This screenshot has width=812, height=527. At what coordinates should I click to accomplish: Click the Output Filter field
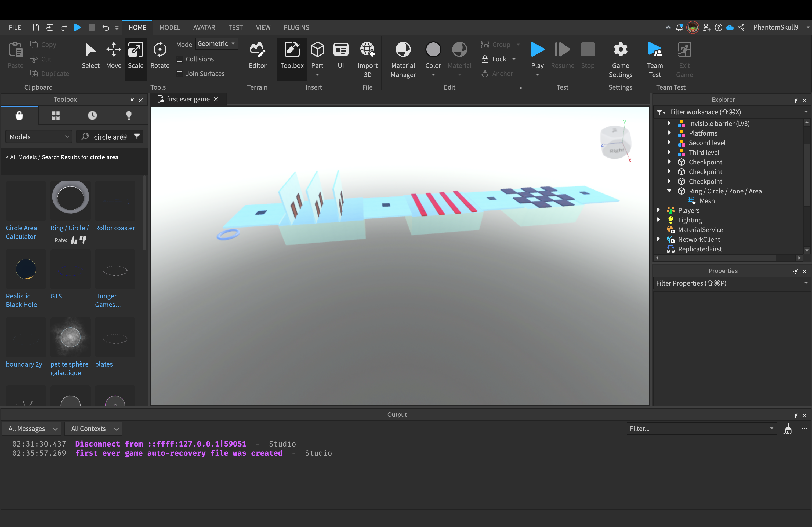(701, 429)
